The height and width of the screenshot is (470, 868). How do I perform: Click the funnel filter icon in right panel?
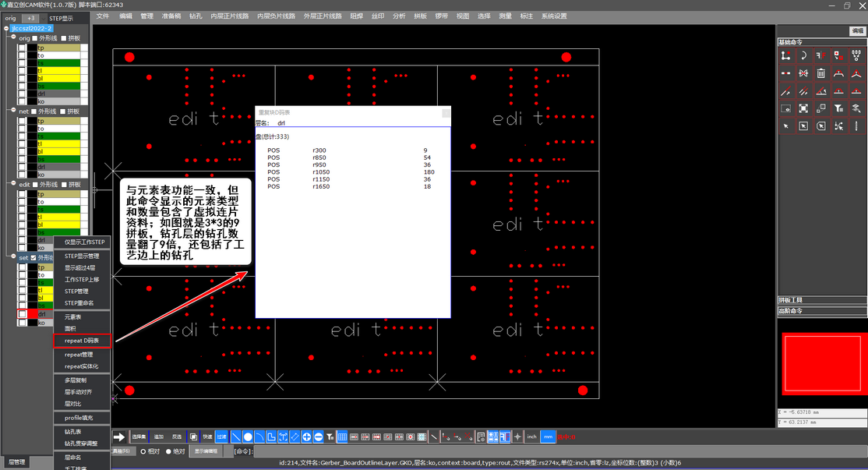coord(838,108)
